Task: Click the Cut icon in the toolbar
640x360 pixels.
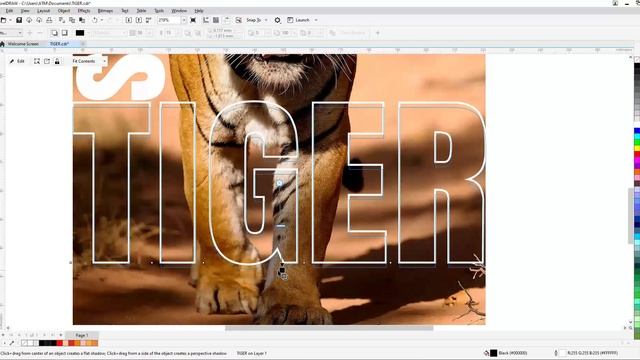Action: click(62, 20)
